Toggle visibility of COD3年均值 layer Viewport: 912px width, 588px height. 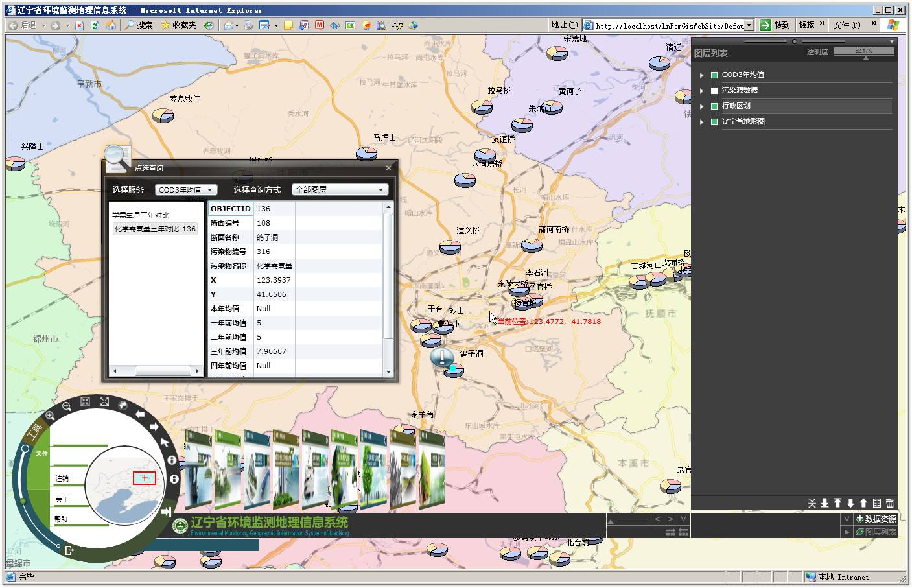(714, 75)
